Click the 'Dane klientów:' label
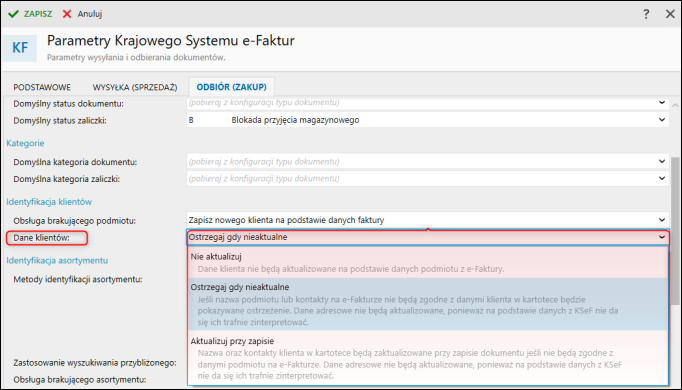The image size is (682, 390). pyautogui.click(x=41, y=238)
